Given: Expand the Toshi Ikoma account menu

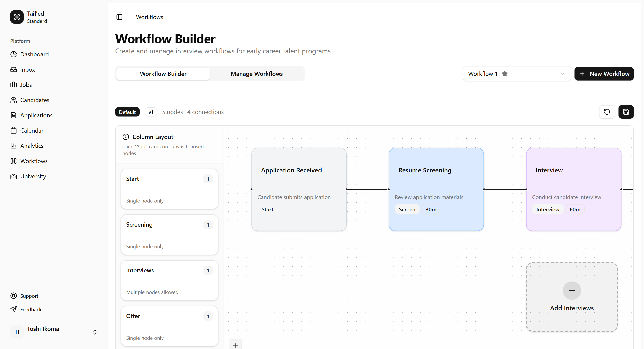Looking at the screenshot, I should click(x=94, y=332).
